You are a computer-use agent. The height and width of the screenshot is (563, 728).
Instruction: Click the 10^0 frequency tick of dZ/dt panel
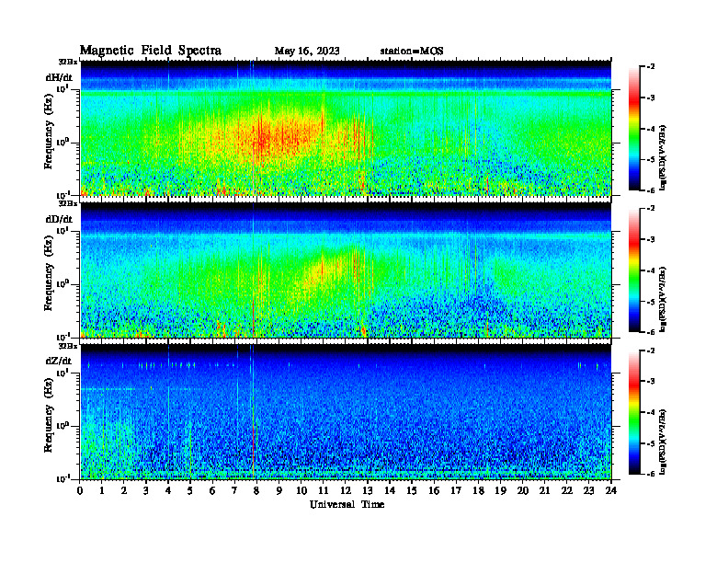click(x=63, y=425)
